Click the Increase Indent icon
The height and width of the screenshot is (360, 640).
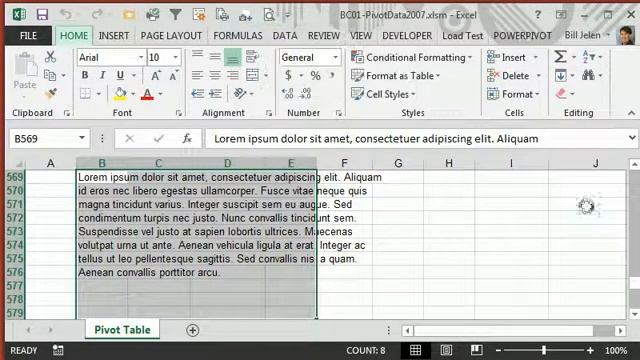tap(215, 94)
